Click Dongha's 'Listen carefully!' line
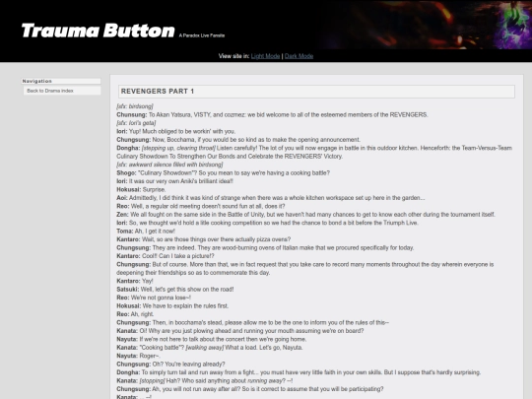This screenshot has height=399, width=532. coord(314,152)
